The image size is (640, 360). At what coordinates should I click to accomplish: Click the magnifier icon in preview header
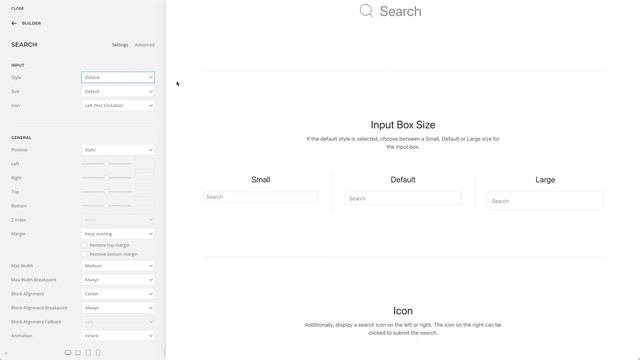pyautogui.click(x=366, y=11)
